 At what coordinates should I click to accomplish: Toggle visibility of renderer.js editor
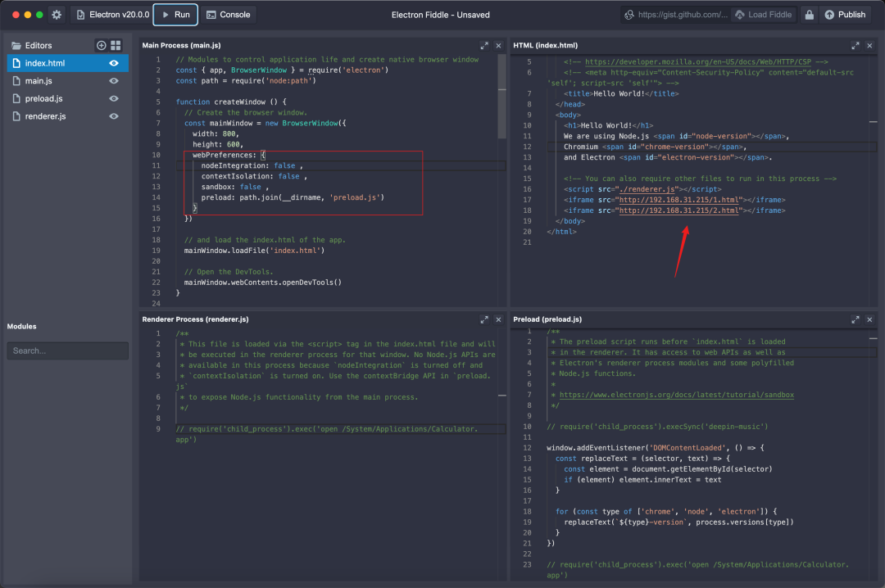point(113,116)
